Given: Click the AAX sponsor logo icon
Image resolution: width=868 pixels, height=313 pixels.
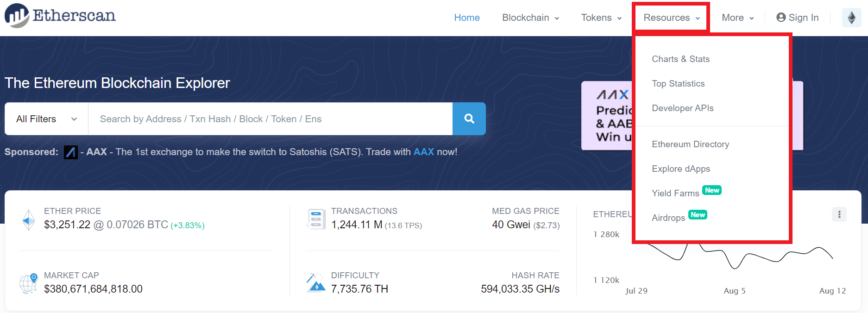Looking at the screenshot, I should [x=70, y=152].
